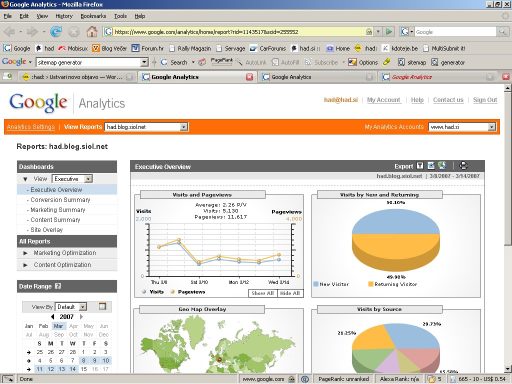Screen dimensions: 512x384
Task: Open the Dashboards View Executive dropdown
Action: (88, 179)
